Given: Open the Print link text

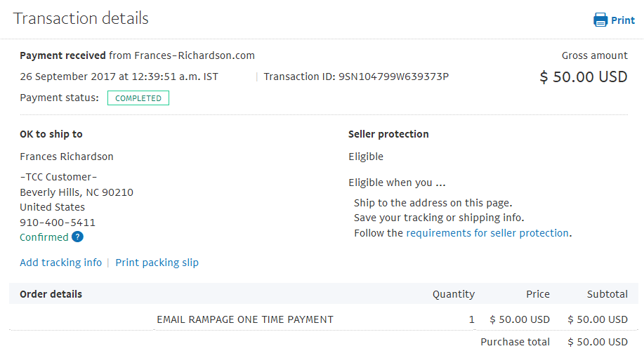Looking at the screenshot, I should 623,20.
